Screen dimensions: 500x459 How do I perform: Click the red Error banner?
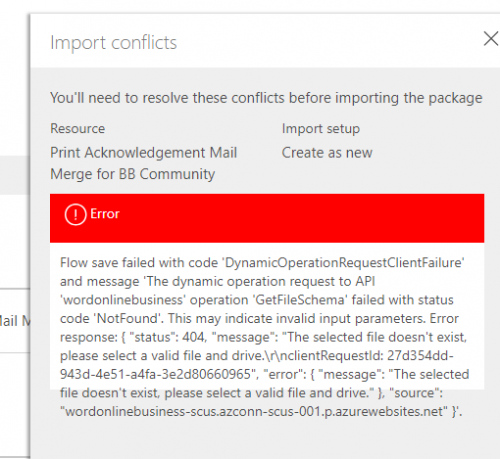267,218
